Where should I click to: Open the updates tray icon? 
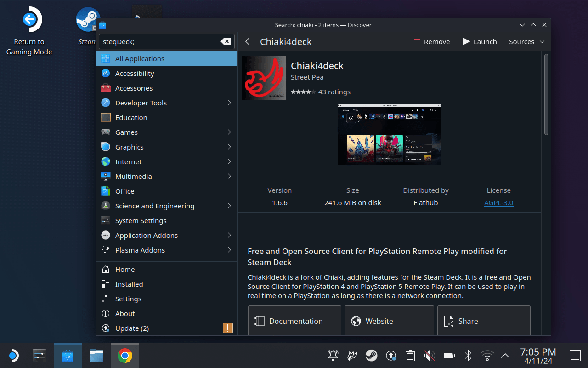391,356
